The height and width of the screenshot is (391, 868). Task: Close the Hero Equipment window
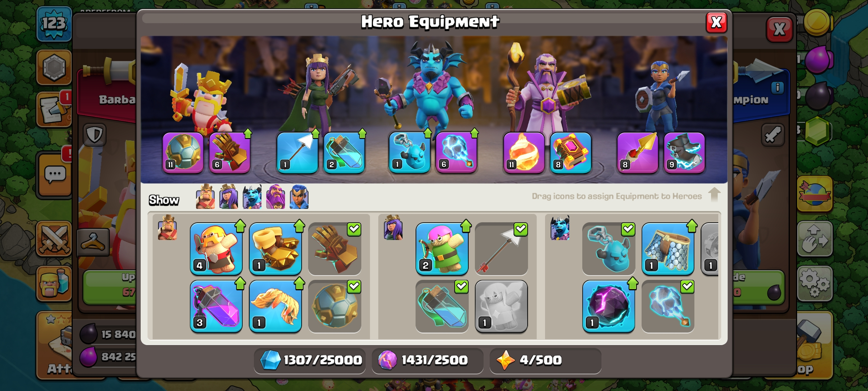pyautogui.click(x=716, y=22)
